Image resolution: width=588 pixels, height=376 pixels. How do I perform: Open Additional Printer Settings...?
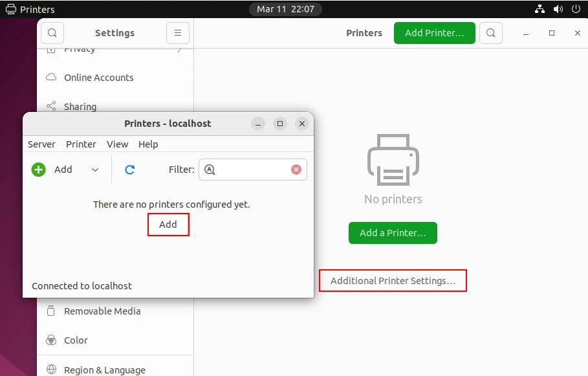coord(393,281)
